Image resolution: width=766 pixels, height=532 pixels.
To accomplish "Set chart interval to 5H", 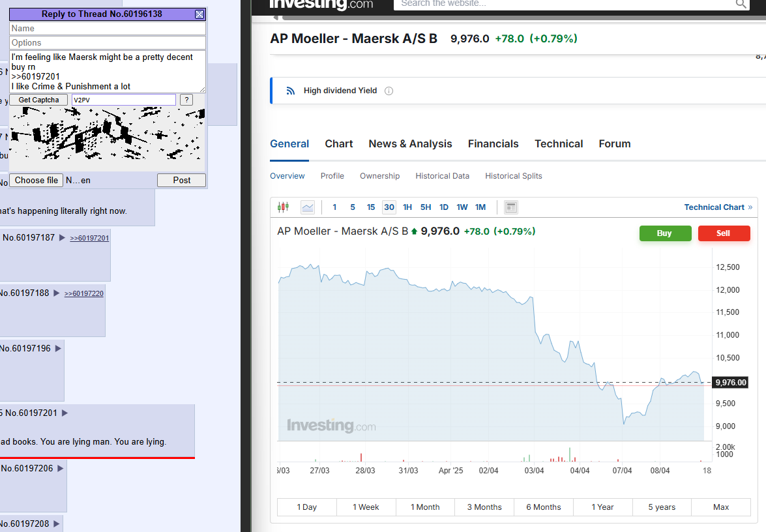I will pos(426,207).
